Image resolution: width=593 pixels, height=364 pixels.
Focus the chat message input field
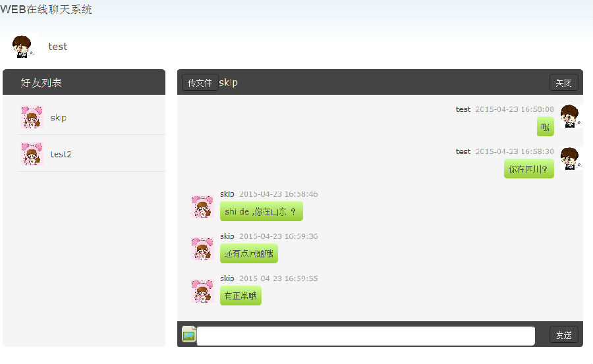click(x=366, y=336)
